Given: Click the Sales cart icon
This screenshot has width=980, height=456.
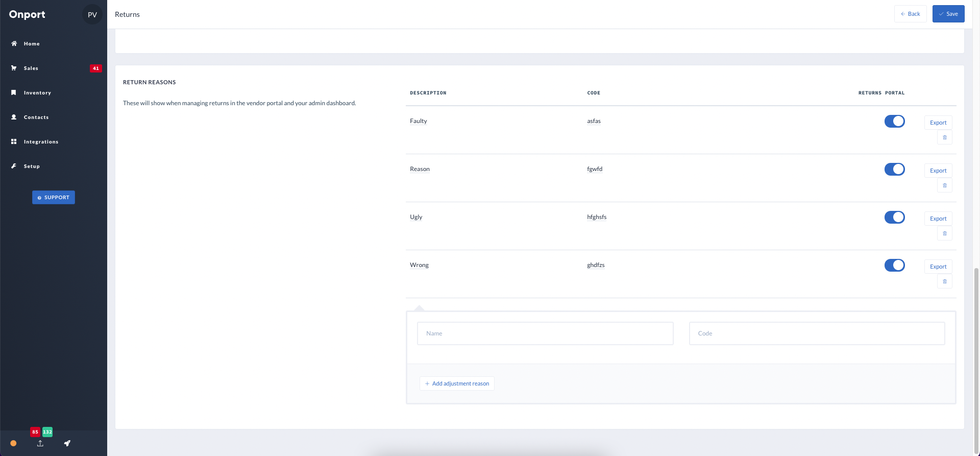Looking at the screenshot, I should (14, 68).
